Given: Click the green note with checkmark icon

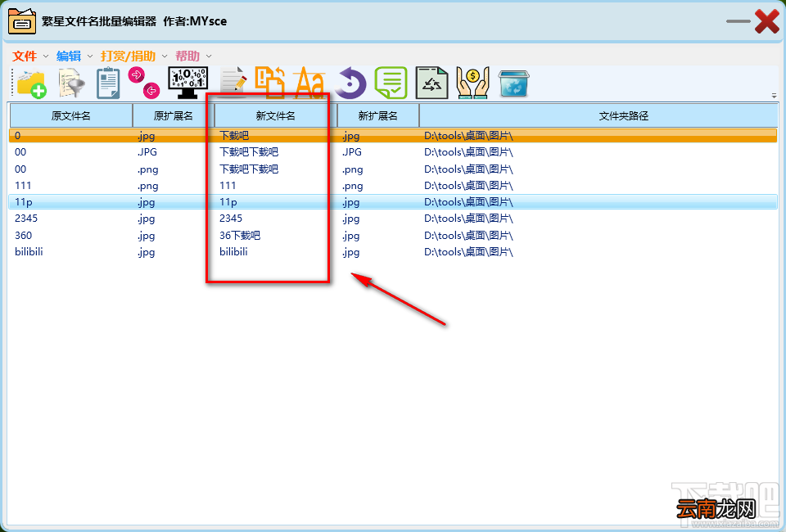Looking at the screenshot, I should pos(391,83).
